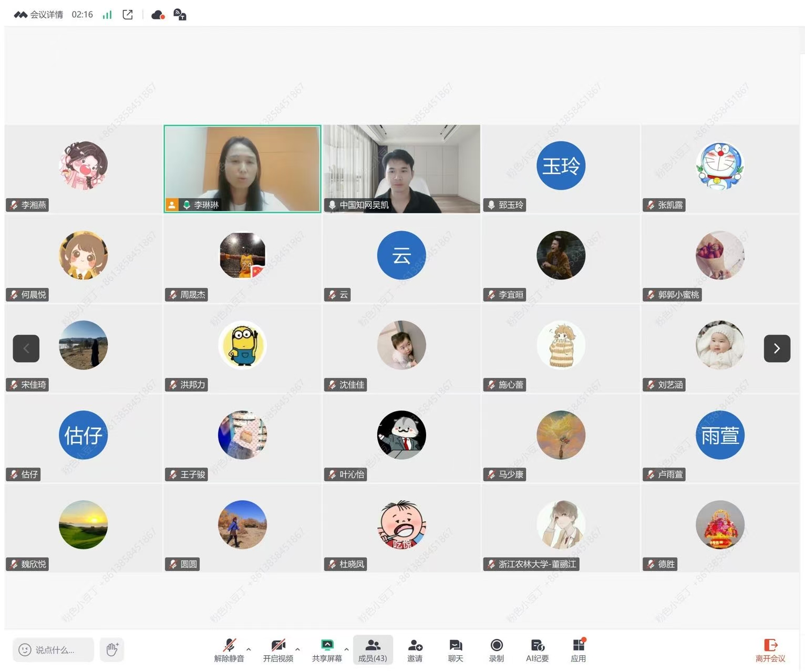Leave the meeting
Image resolution: width=805 pixels, height=672 pixels.
coord(770,650)
